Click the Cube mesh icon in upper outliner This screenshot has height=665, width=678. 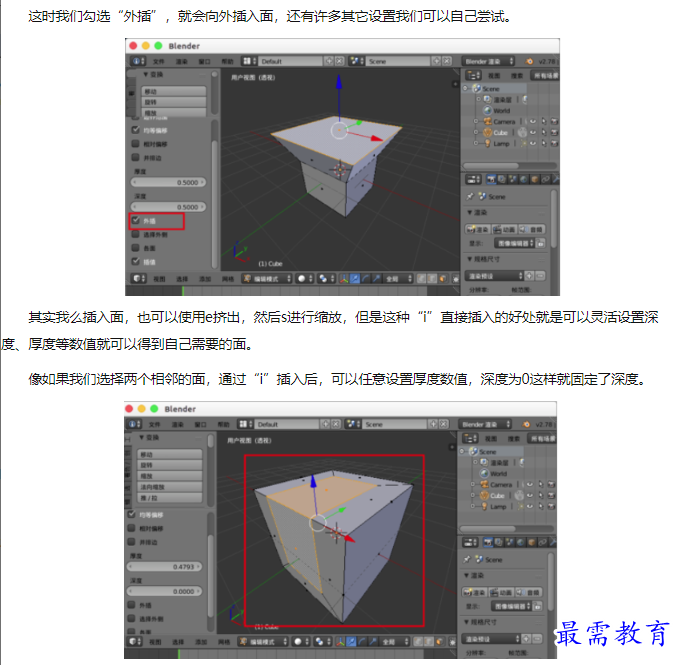pos(488,132)
